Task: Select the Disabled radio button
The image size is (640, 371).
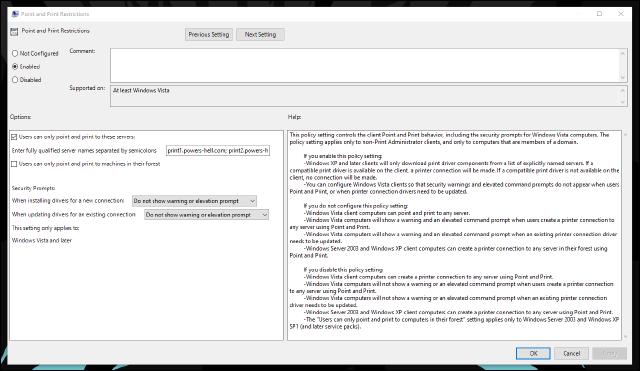Action: pyautogui.click(x=15, y=80)
